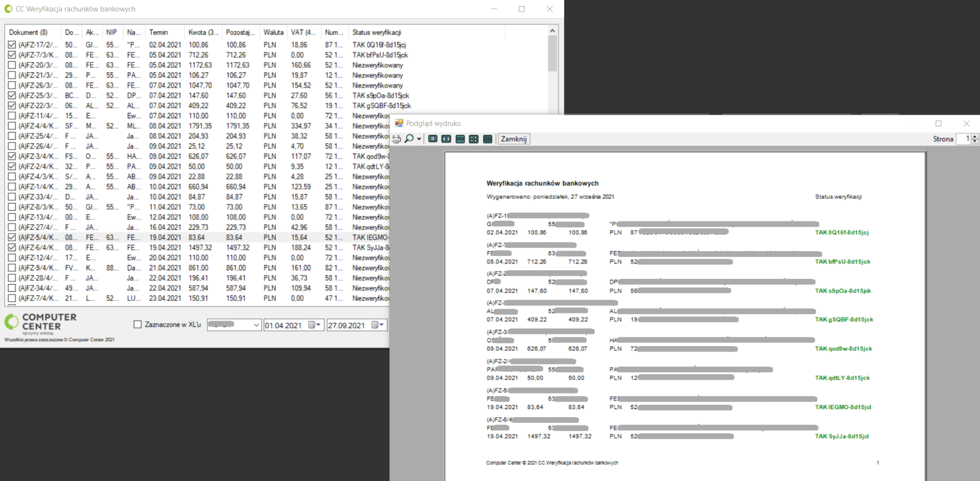Uncheck the (A)FZ-5/4/K row checkbox
The height and width of the screenshot is (481, 980).
[12, 237]
